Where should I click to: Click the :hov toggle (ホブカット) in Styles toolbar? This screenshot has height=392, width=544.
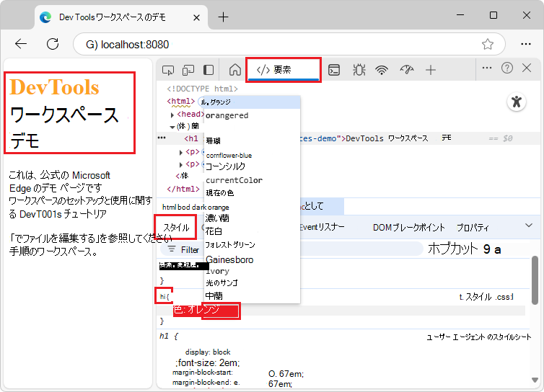[x=453, y=249]
